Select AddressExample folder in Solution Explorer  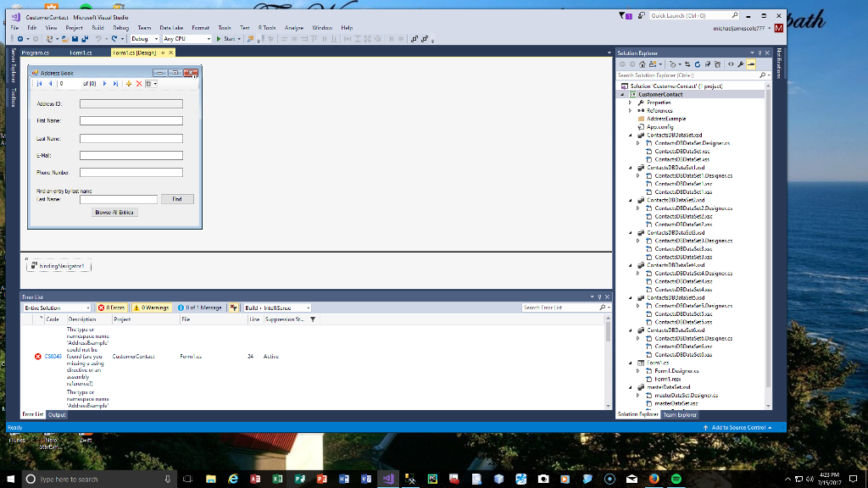[666, 119]
